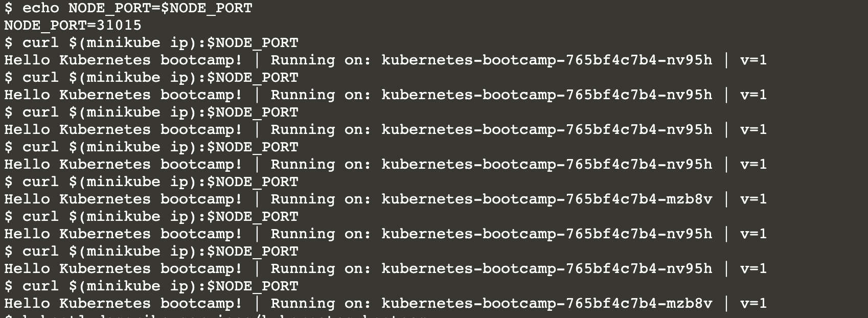Screen dimensions: 868x318
Task: Click the 'NODE_PORT=31015' output line
Action: coord(73,25)
